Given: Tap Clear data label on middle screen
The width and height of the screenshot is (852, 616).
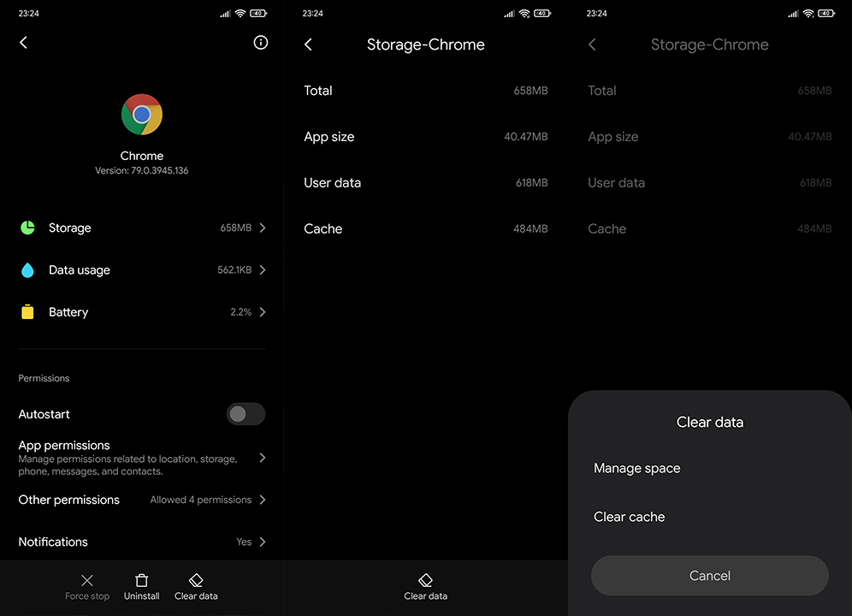Looking at the screenshot, I should [x=425, y=595].
